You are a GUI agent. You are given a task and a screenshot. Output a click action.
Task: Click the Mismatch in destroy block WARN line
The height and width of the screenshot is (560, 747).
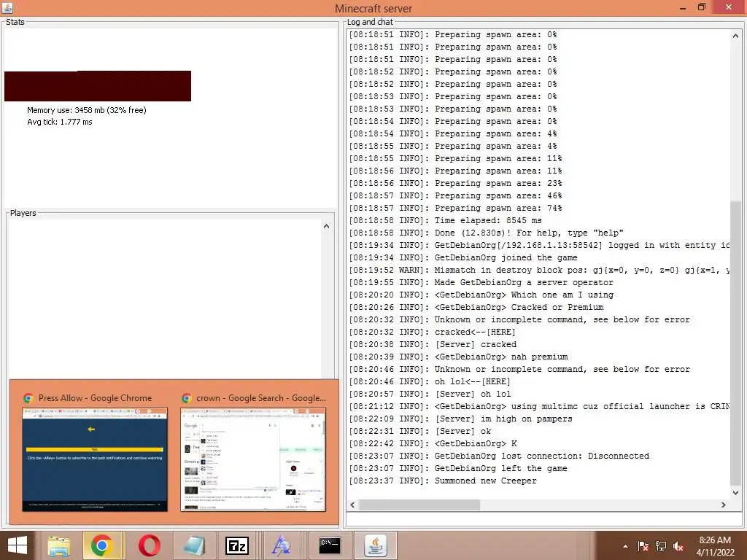(539, 270)
